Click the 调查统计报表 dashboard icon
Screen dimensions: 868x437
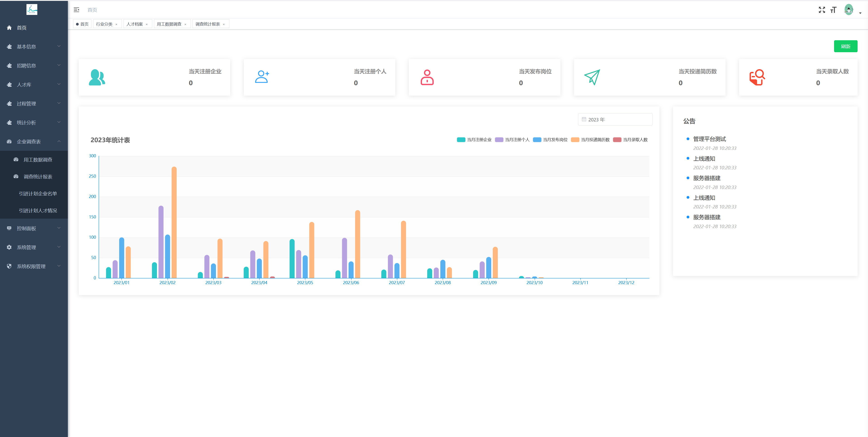[16, 176]
